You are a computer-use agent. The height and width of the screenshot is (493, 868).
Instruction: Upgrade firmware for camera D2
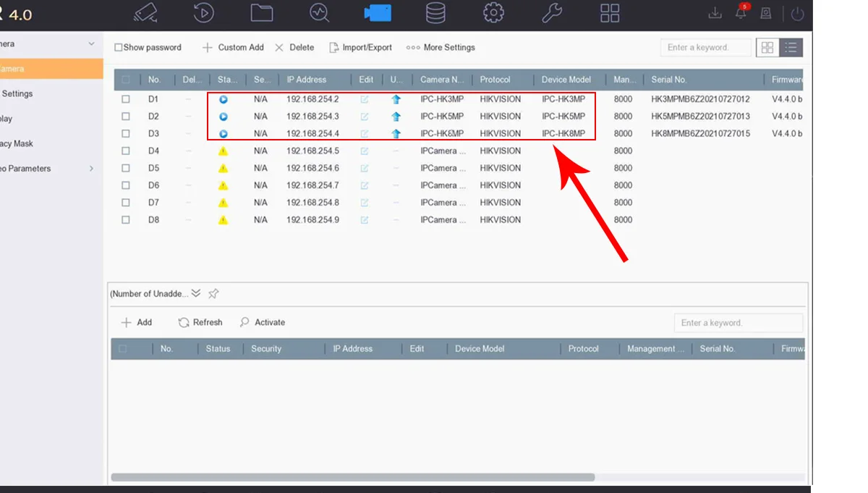pos(396,117)
